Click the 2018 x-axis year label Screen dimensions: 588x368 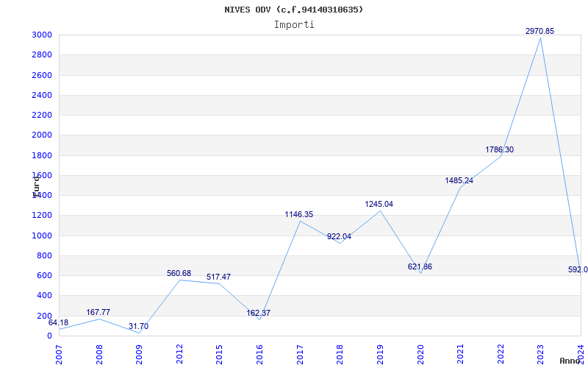tap(340, 354)
